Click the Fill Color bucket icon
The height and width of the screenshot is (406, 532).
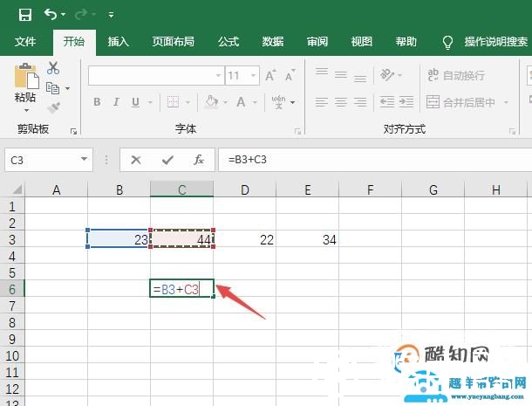211,101
